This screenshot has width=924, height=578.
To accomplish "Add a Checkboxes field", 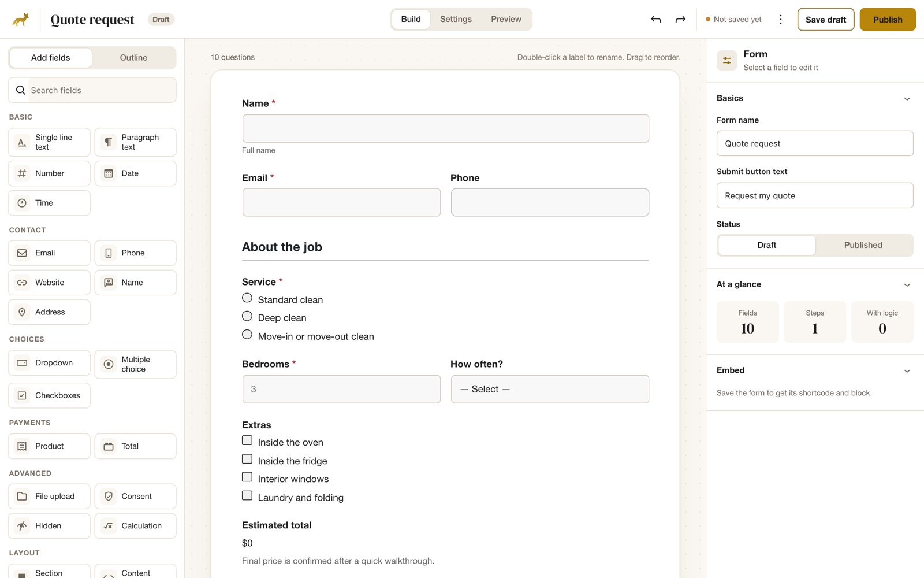I will [x=49, y=395].
